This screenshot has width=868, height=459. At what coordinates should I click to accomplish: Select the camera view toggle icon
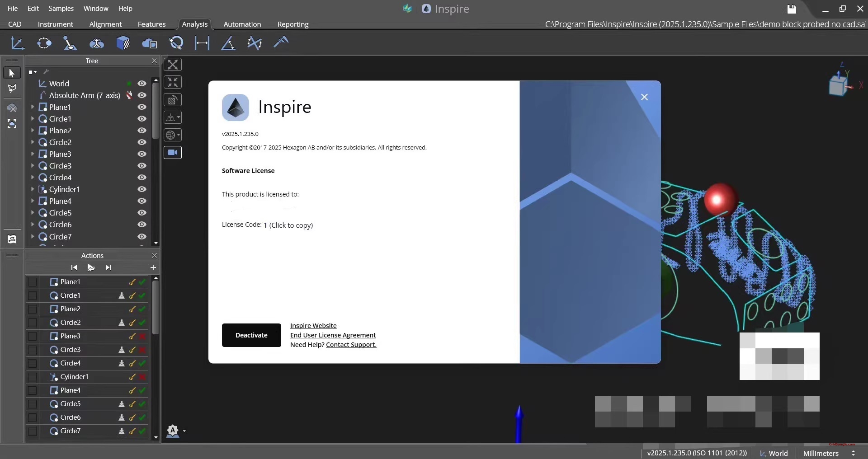[x=173, y=153]
